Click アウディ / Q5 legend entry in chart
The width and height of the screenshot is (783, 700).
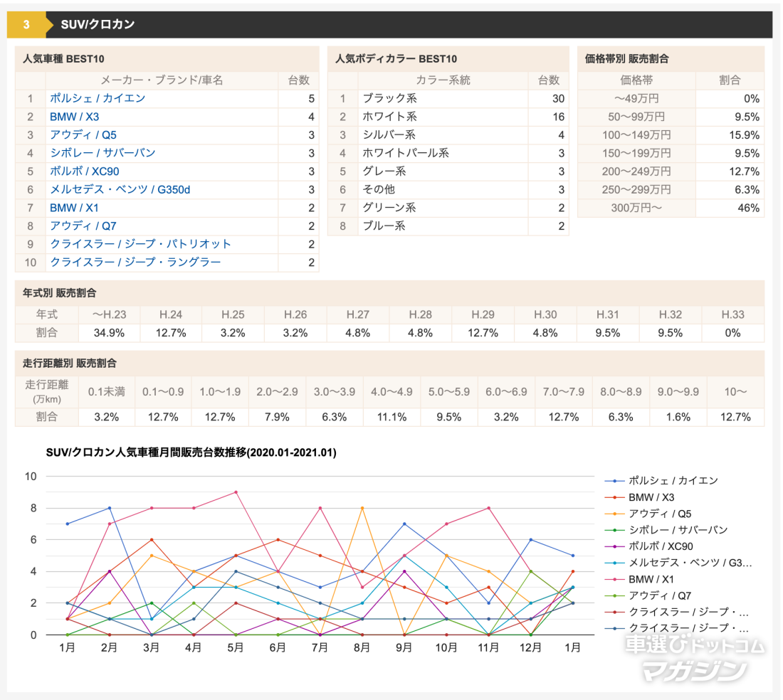pos(648,514)
